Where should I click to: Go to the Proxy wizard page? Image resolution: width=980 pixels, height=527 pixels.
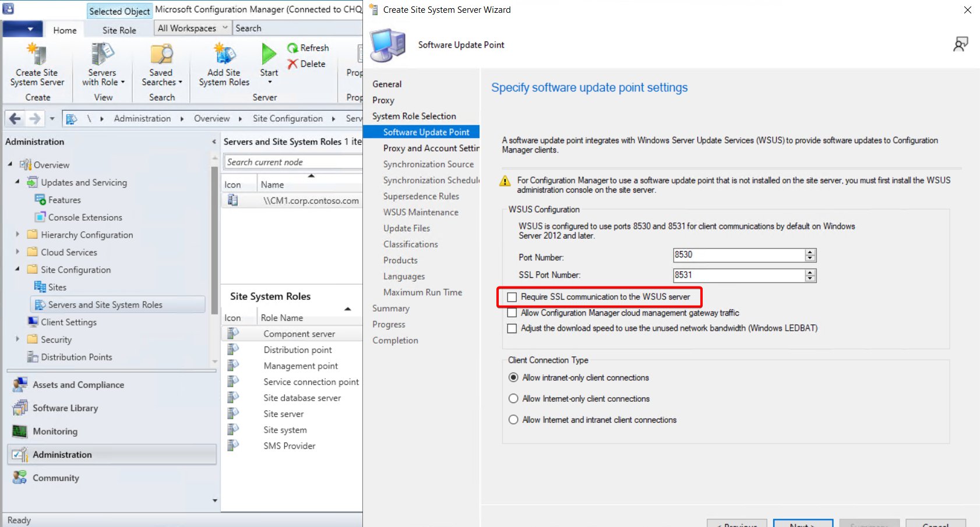coord(383,100)
